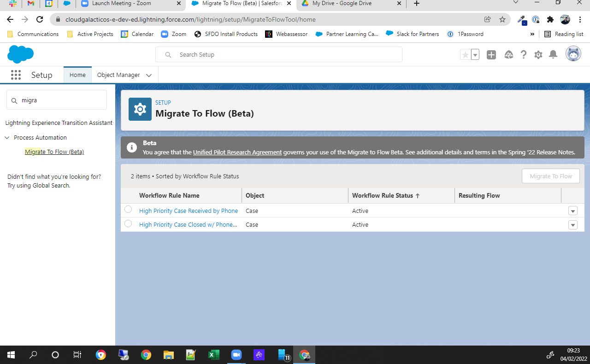Open row actions for Case Closed w/ Phone
The image size is (590, 364).
(x=573, y=225)
